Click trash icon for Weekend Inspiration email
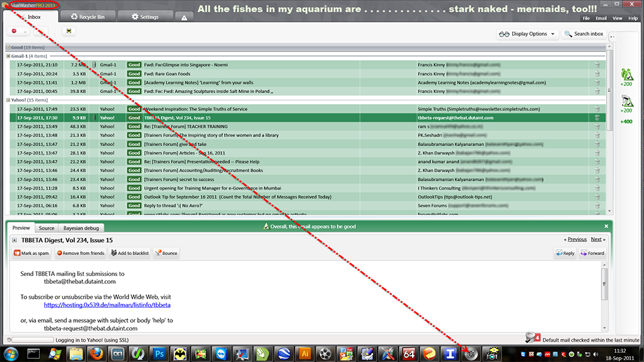The height and width of the screenshot is (362, 644). point(597,109)
